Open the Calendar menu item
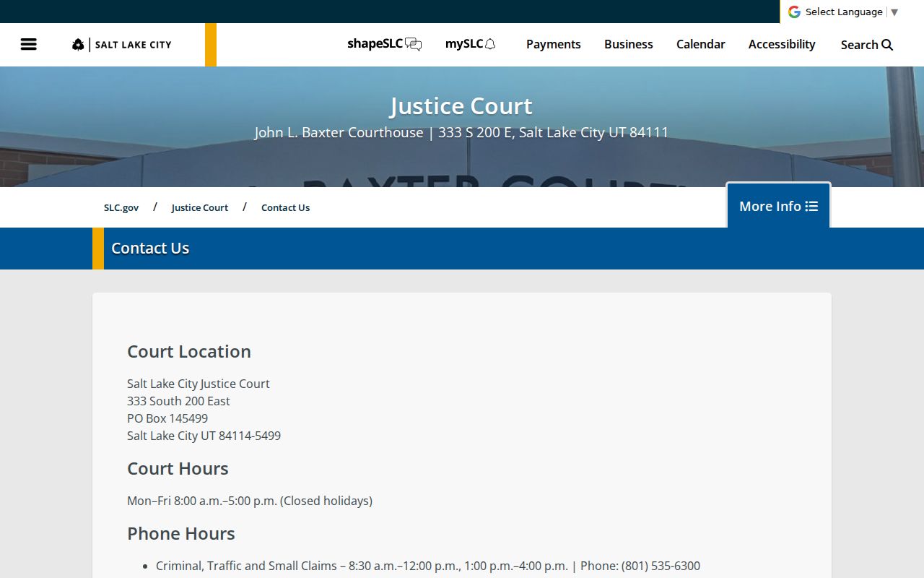This screenshot has height=578, width=924. tap(701, 44)
